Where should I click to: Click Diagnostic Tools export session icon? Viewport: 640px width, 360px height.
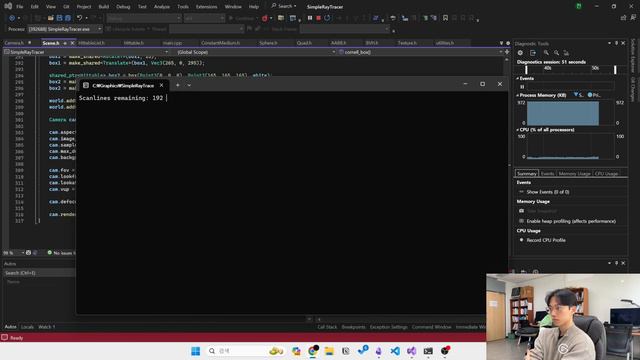[533, 53]
